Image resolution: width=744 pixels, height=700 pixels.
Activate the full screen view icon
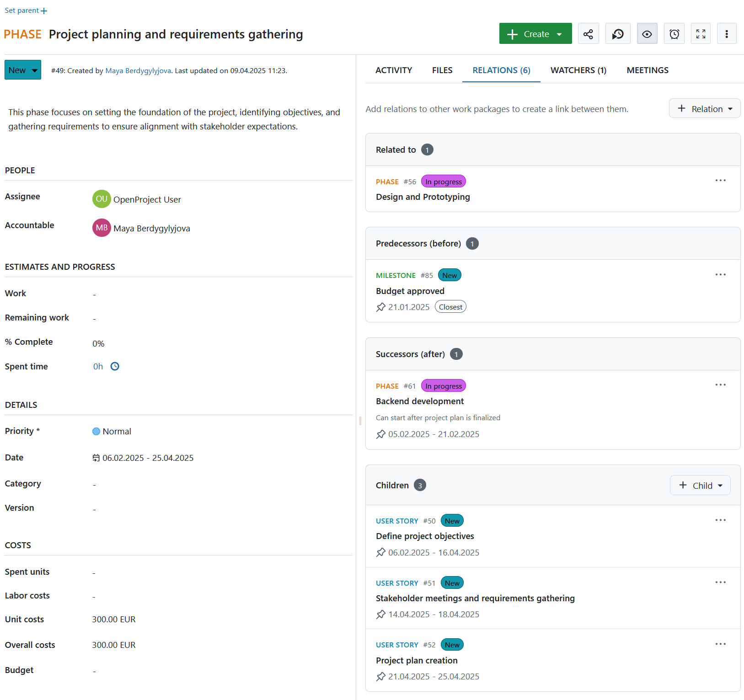pos(701,33)
